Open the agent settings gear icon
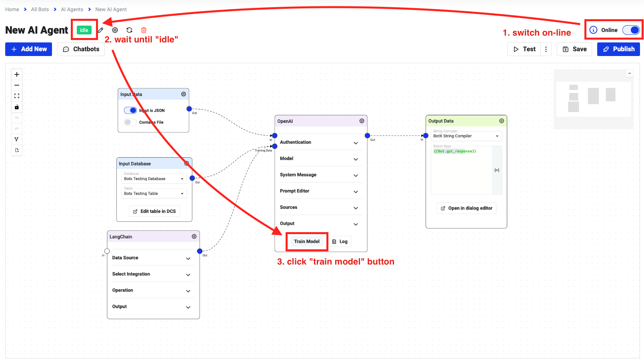 click(115, 30)
